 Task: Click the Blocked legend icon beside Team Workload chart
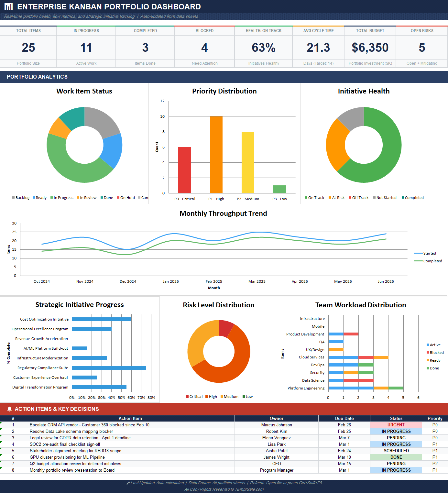(x=428, y=352)
